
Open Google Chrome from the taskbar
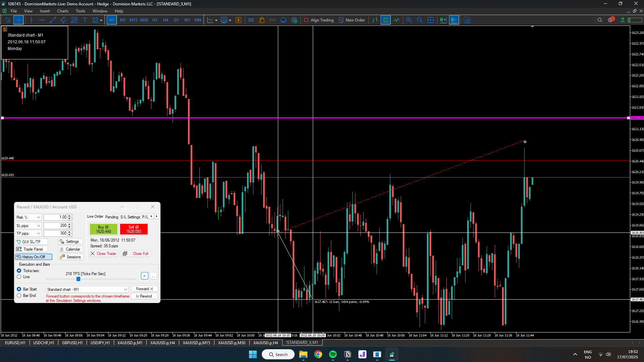click(x=318, y=354)
